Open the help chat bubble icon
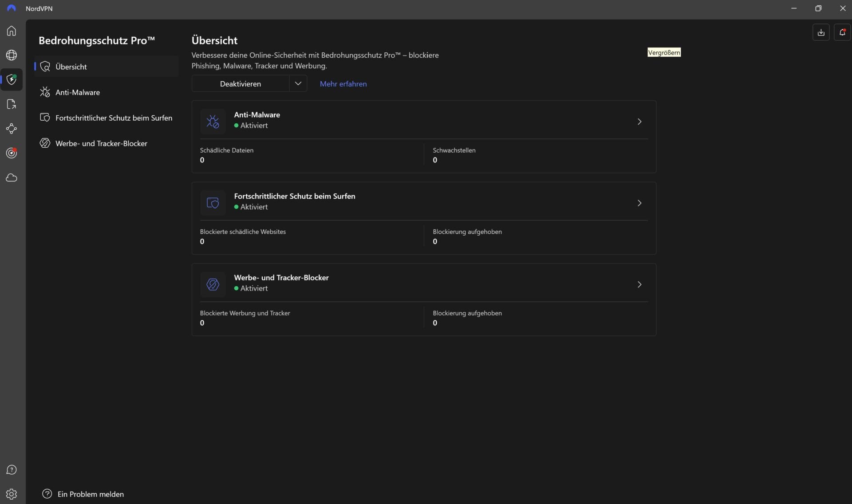The width and height of the screenshot is (852, 504). 12,470
